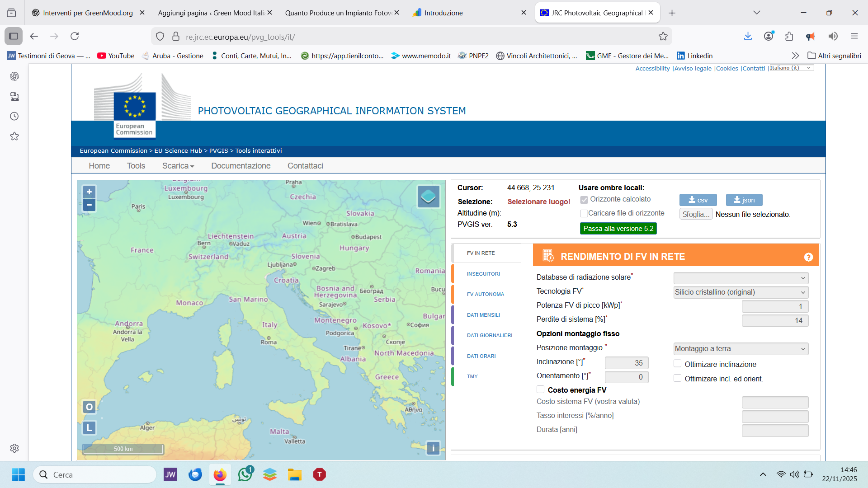This screenshot has width=868, height=488.
Task: Change Posizione montaggio selection
Action: coord(740,348)
